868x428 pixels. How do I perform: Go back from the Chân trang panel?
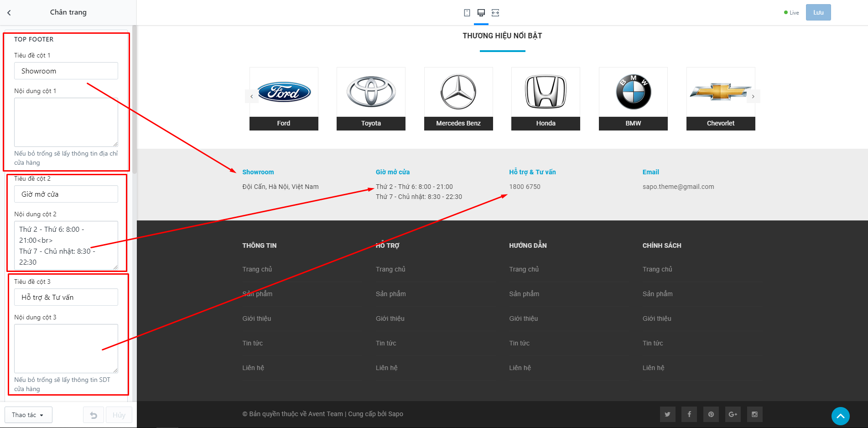9,13
